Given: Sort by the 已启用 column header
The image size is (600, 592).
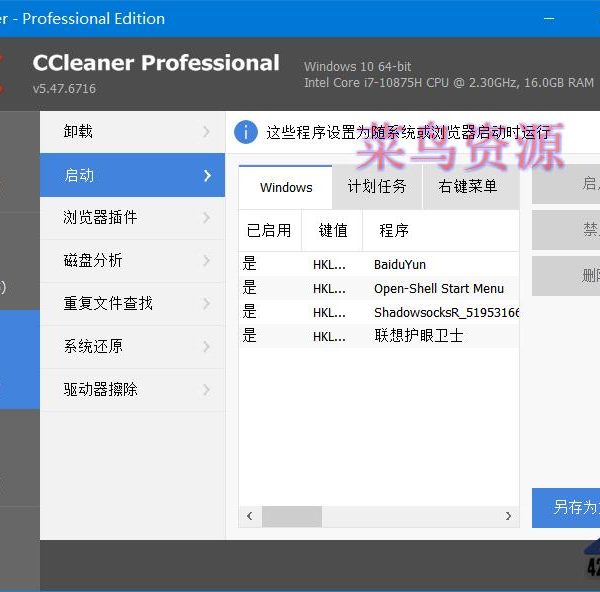Looking at the screenshot, I should pyautogui.click(x=268, y=231).
